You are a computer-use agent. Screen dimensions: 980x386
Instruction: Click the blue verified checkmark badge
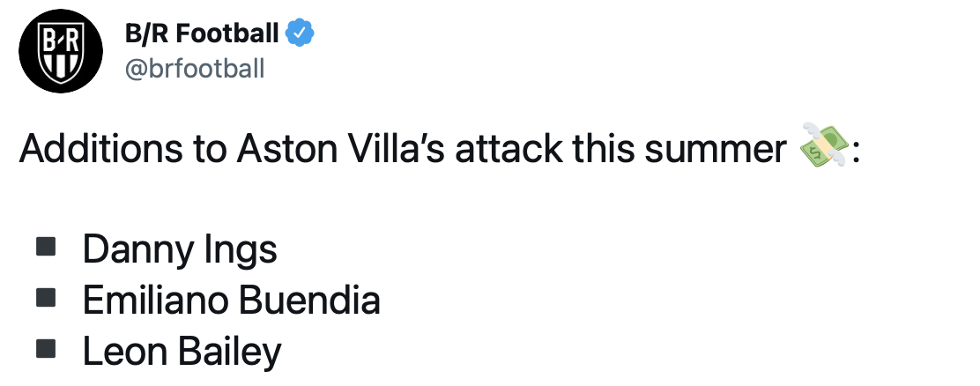coord(302,34)
